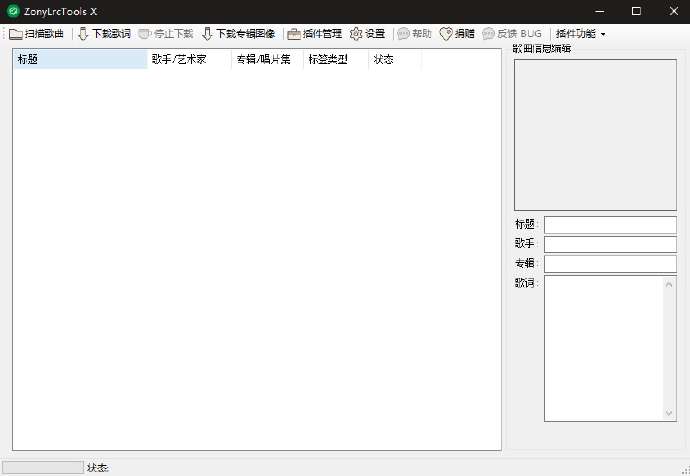Focus the 歌手 text input field

pyautogui.click(x=610, y=244)
